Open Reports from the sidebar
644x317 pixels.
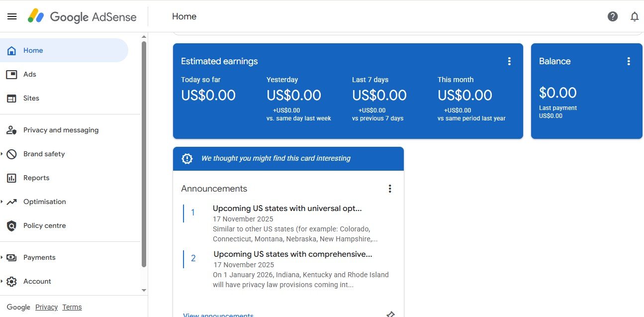36,178
